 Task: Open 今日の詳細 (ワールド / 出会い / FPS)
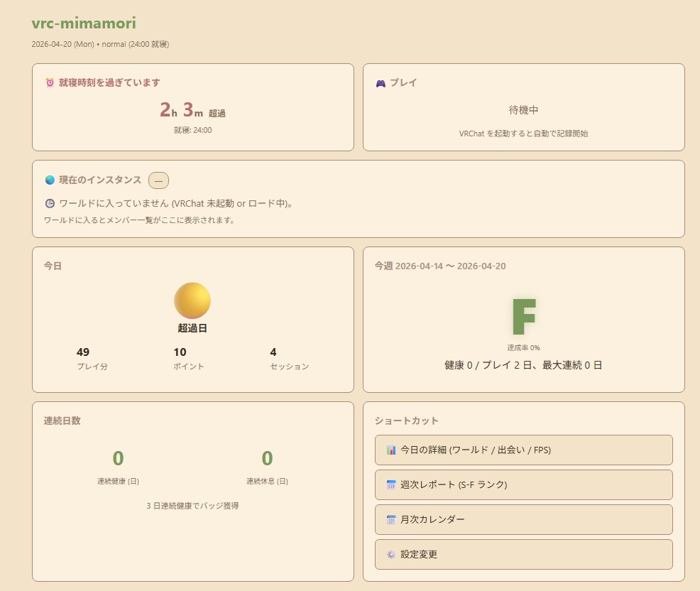(x=523, y=450)
